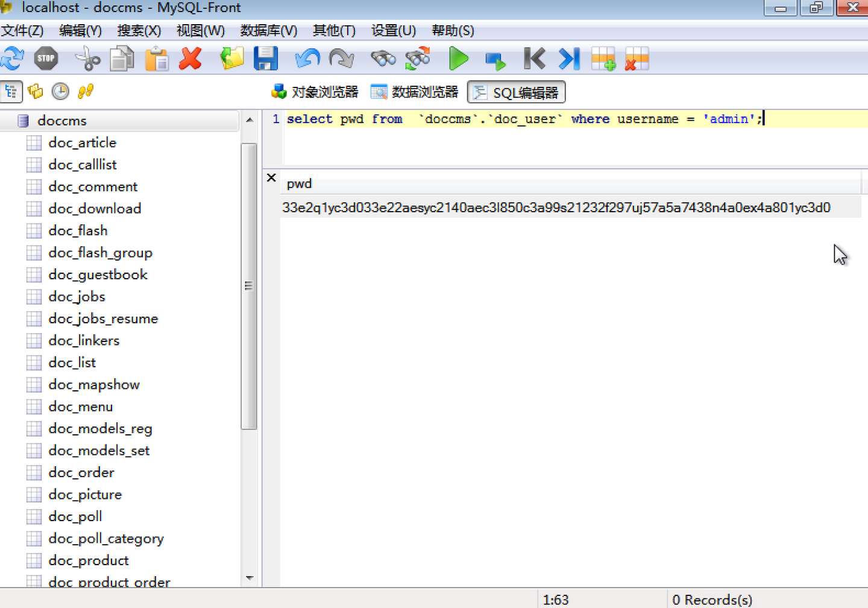
Task: Select the doc_guestbook table
Action: (98, 274)
